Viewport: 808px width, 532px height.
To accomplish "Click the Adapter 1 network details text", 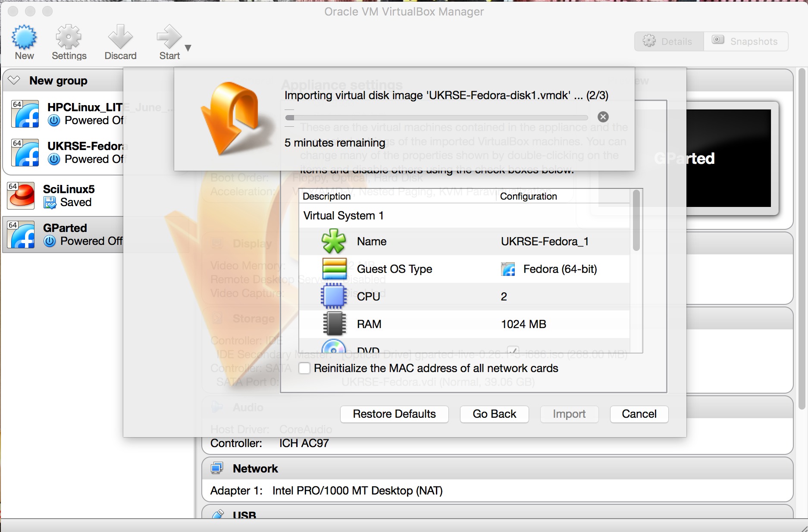I will point(326,491).
